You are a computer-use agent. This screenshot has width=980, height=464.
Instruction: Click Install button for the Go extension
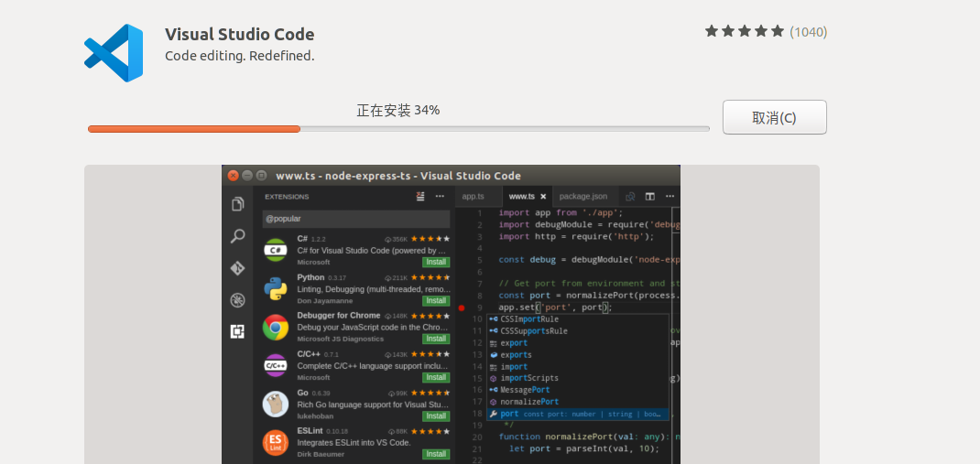(436, 415)
